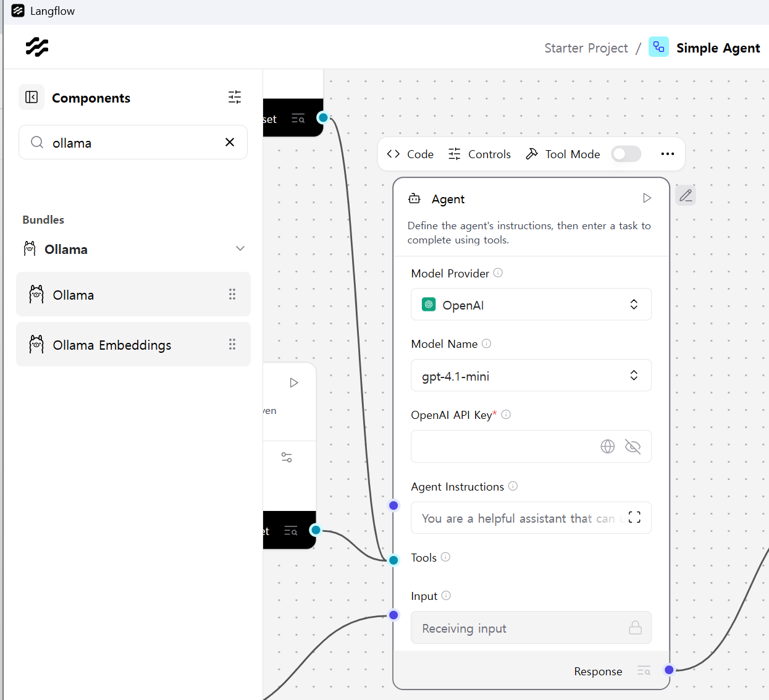
Task: Show info for Model Provider
Action: point(498,272)
